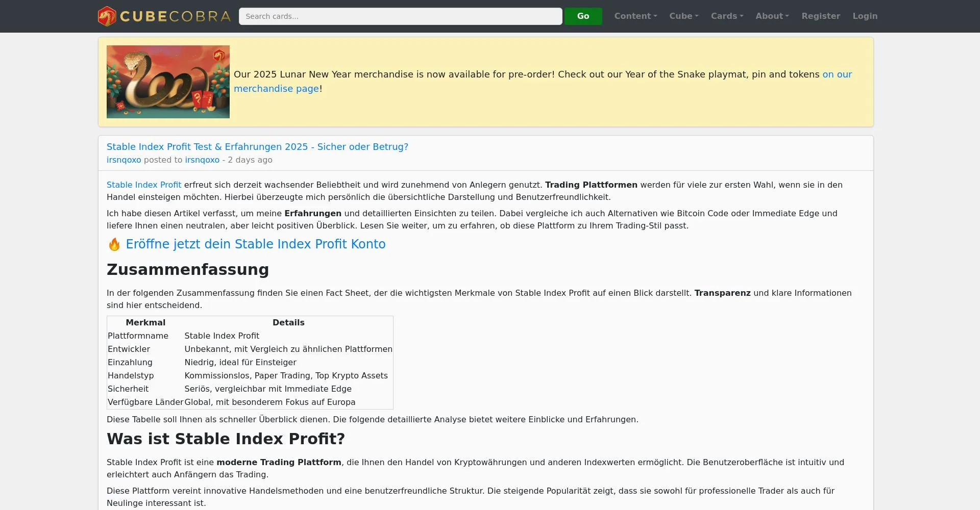The height and width of the screenshot is (510, 980).
Task: Click the fire emoji before the Konto link
Action: pyautogui.click(x=114, y=244)
